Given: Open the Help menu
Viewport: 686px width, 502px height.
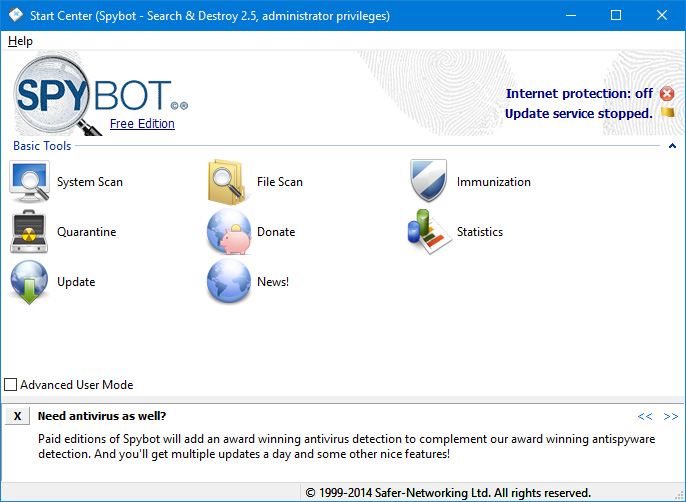Looking at the screenshot, I should (20, 41).
